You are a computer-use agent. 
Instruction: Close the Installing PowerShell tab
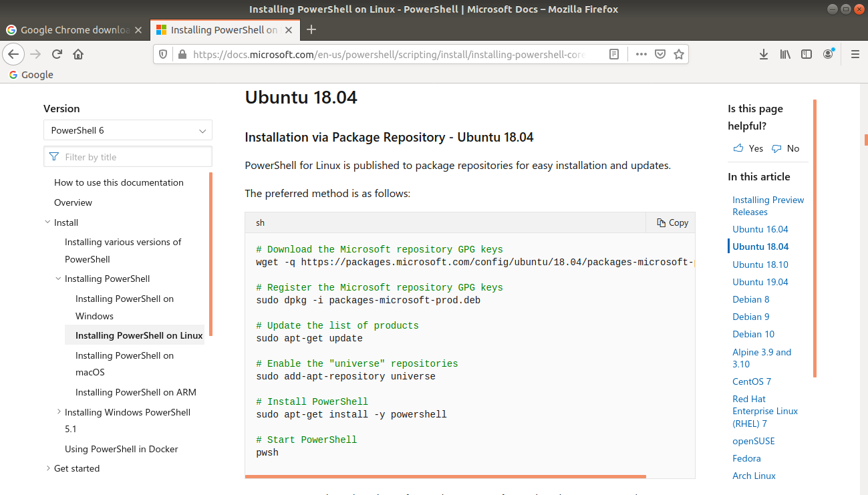click(x=289, y=30)
